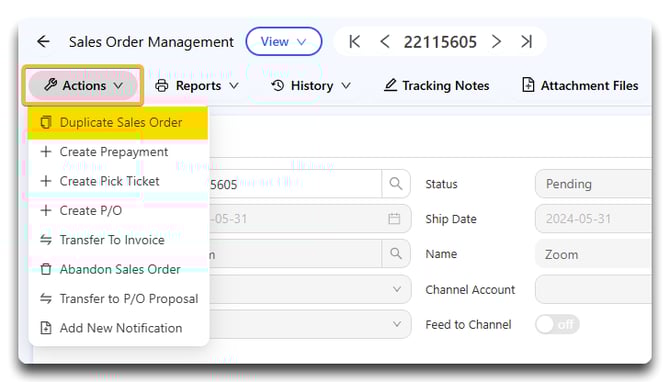Choose Abandon Sales Order

coord(118,269)
